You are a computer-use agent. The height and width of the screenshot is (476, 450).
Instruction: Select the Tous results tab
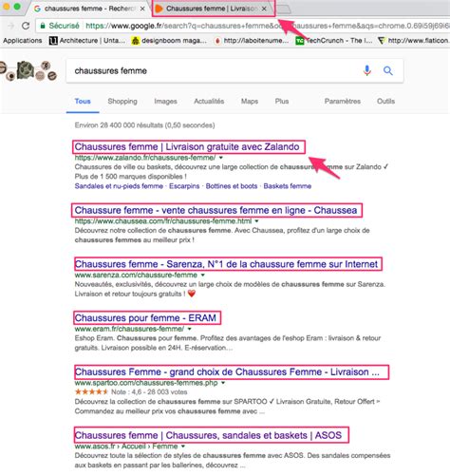tap(83, 102)
